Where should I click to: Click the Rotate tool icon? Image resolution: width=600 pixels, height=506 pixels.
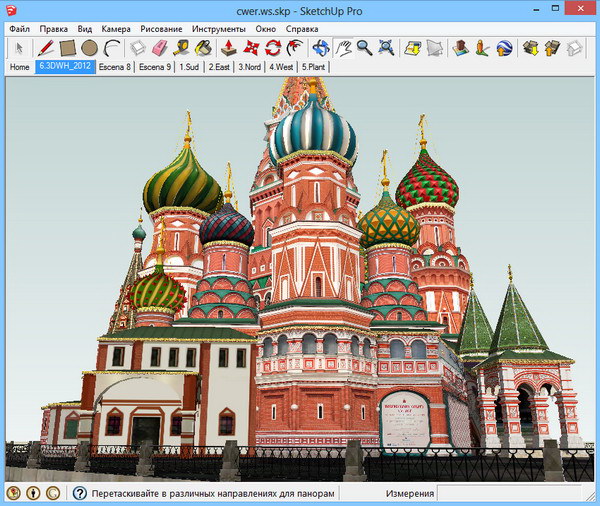tap(272, 47)
